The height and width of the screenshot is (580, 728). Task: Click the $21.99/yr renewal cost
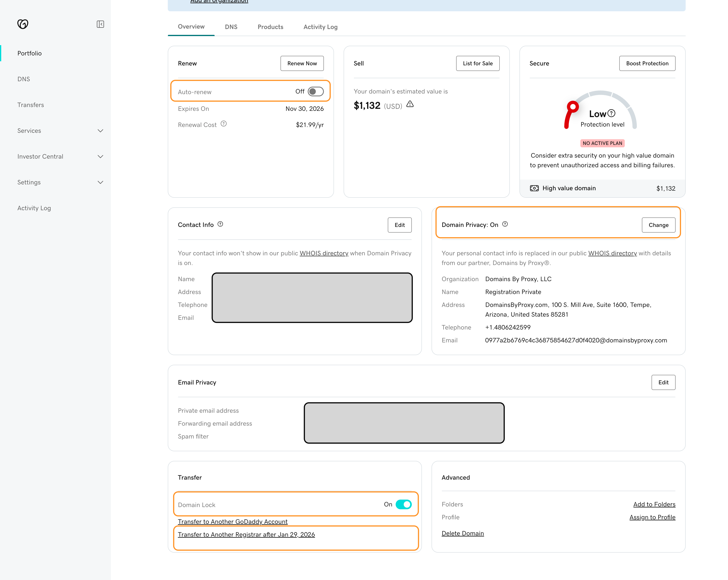(310, 125)
